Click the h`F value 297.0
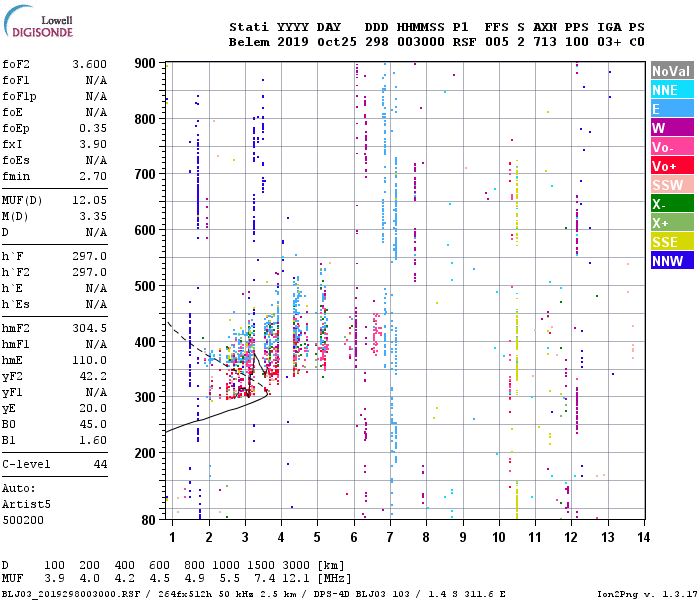Viewport: 700px width, 600px height. [90, 257]
